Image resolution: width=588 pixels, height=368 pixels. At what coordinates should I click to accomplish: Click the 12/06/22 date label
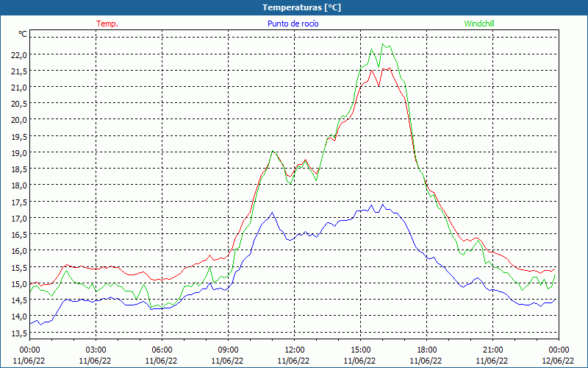click(558, 361)
